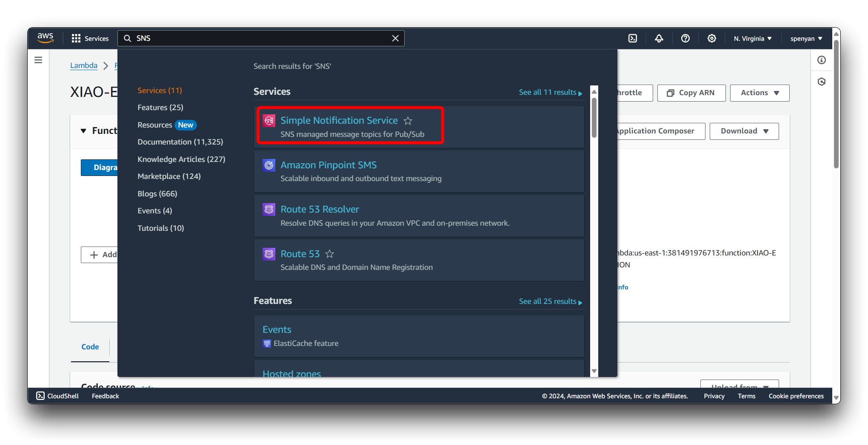Screen dimensions: 868x445
Task: Open the Events ElastiCache feature
Action: (x=277, y=329)
